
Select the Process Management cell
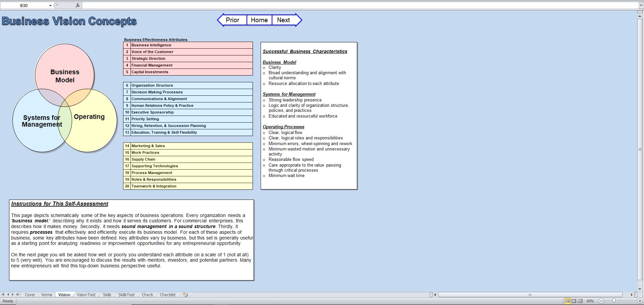pyautogui.click(x=192, y=173)
